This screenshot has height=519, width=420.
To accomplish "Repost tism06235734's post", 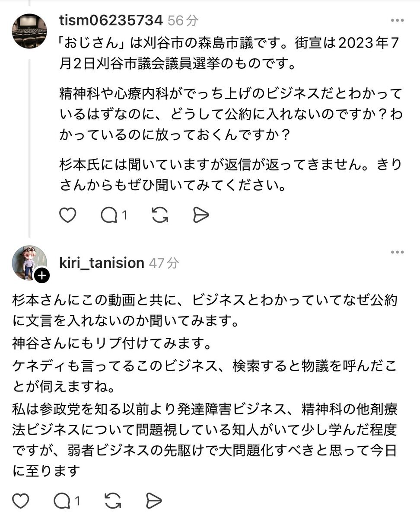I will (x=160, y=215).
